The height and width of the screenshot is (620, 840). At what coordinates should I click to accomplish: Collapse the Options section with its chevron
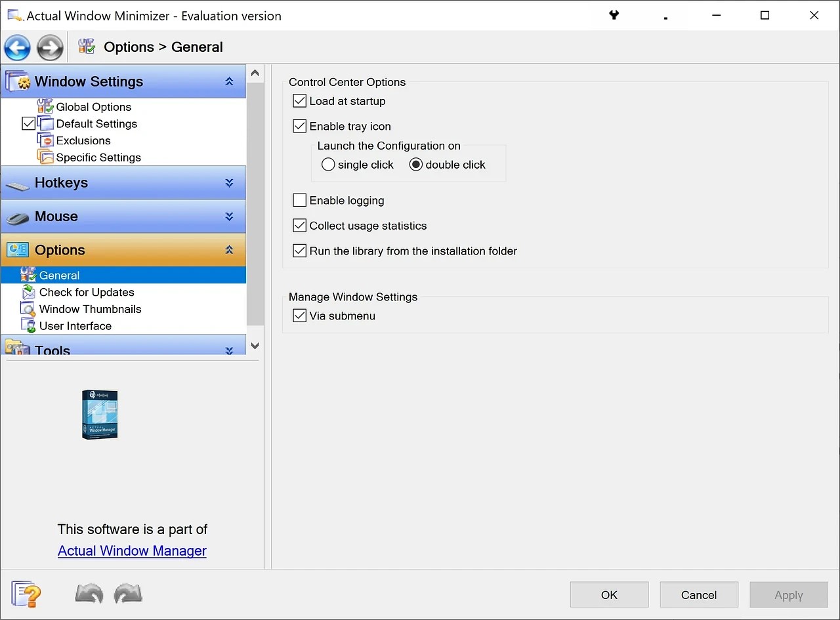[x=229, y=249]
